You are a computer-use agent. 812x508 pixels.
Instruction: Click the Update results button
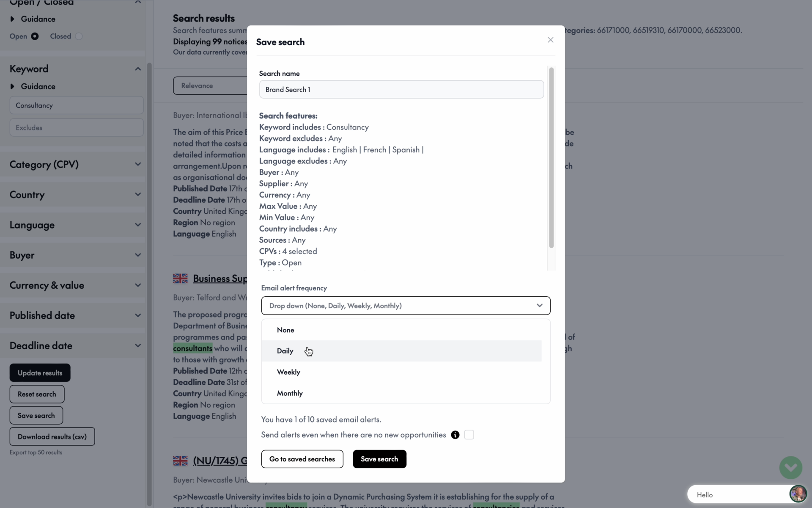point(39,373)
